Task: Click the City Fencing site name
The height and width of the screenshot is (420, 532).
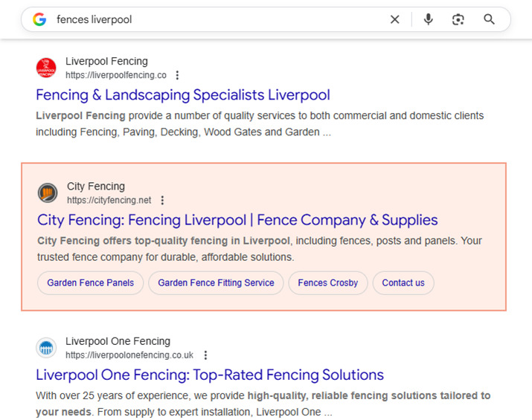Action: [x=96, y=187]
